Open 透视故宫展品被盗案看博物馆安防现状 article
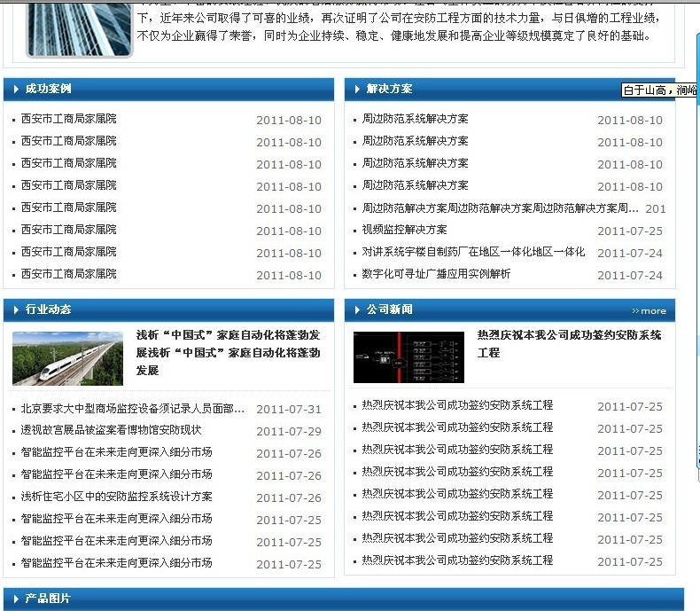This screenshot has height=611, width=700. coord(111,430)
